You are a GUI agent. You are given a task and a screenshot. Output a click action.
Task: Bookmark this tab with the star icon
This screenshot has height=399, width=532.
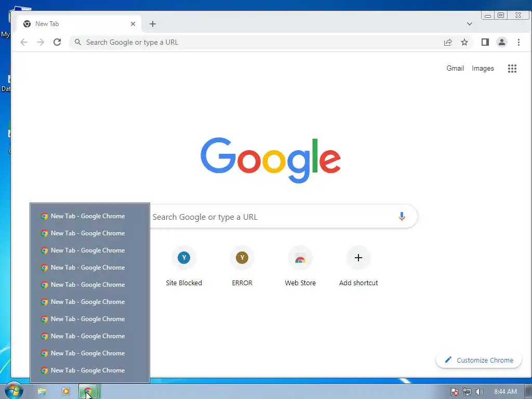pos(464,42)
